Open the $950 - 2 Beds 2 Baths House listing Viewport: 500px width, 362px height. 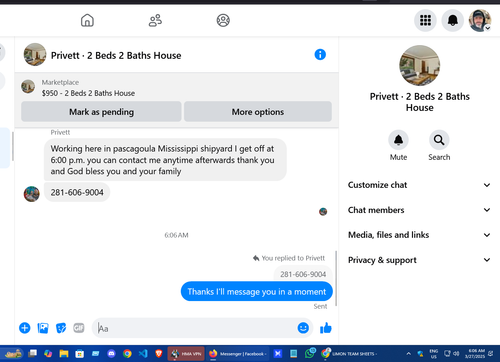coord(88,93)
